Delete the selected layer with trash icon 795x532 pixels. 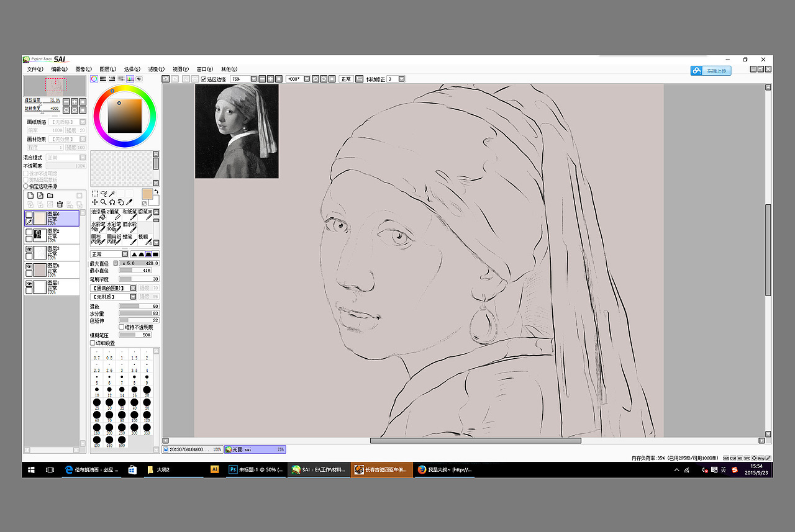(60, 204)
